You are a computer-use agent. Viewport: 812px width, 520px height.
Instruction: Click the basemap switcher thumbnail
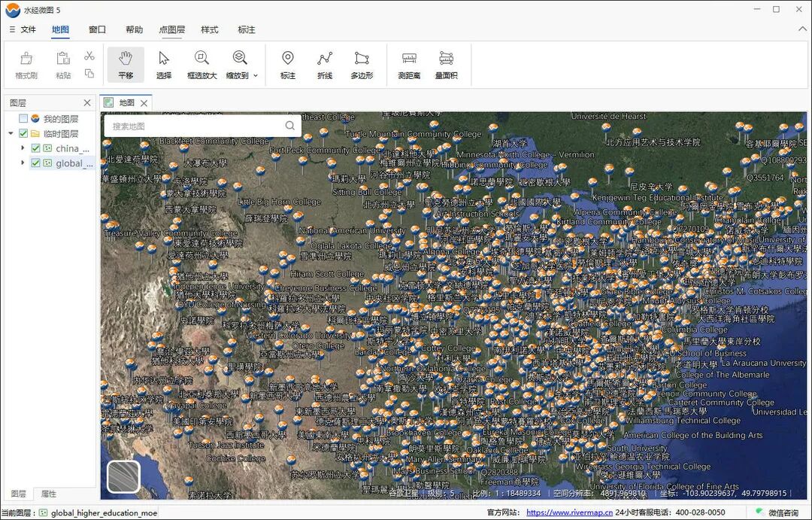coord(124,476)
